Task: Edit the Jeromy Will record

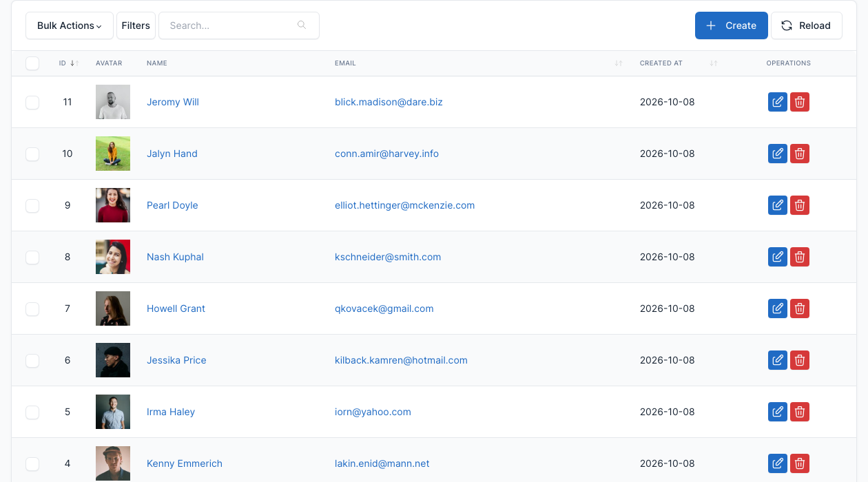Action: tap(778, 102)
